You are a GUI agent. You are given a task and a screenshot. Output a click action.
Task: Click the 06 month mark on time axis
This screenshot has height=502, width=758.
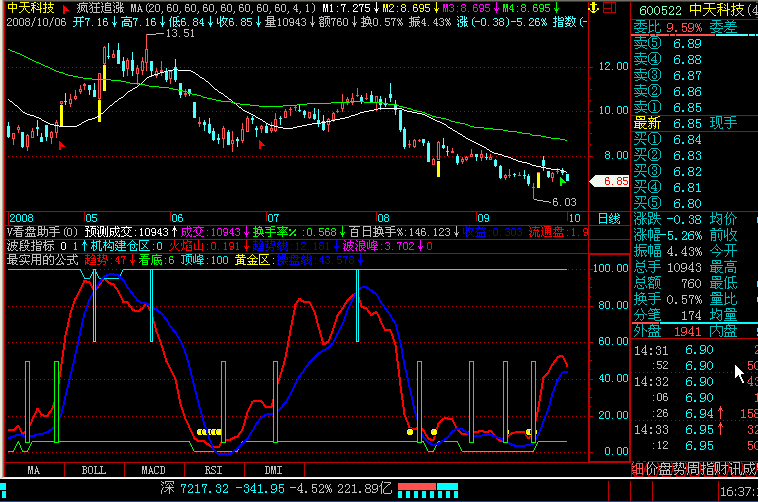[x=177, y=218]
